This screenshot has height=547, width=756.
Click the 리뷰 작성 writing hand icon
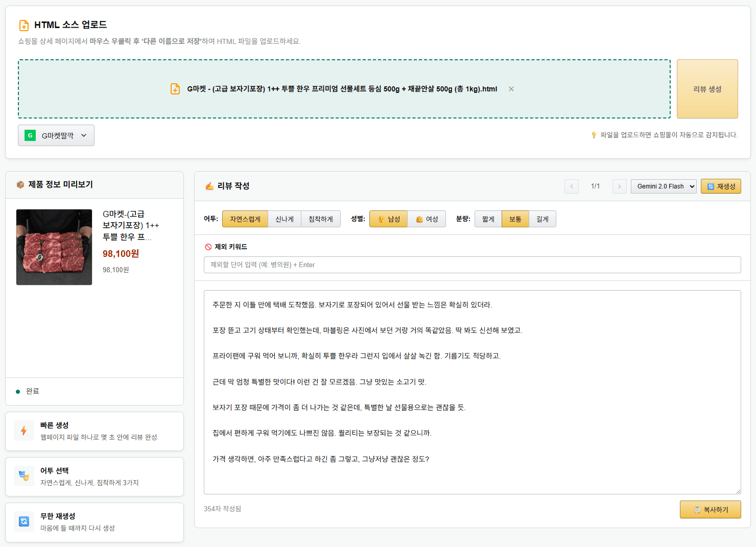pos(208,186)
